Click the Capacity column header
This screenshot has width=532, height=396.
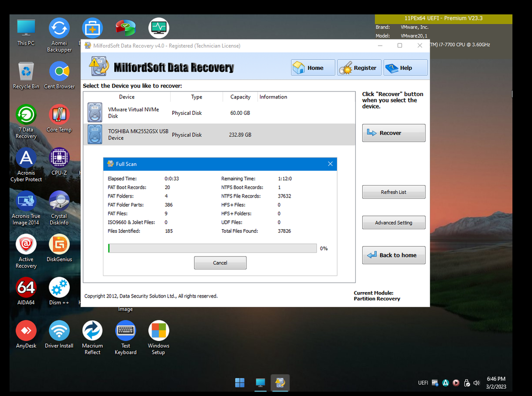(x=240, y=97)
